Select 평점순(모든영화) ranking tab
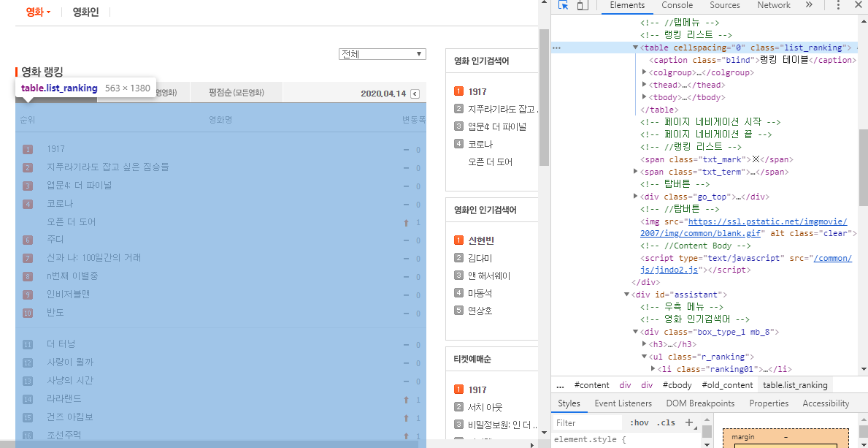This screenshot has width=868, height=448. [237, 92]
